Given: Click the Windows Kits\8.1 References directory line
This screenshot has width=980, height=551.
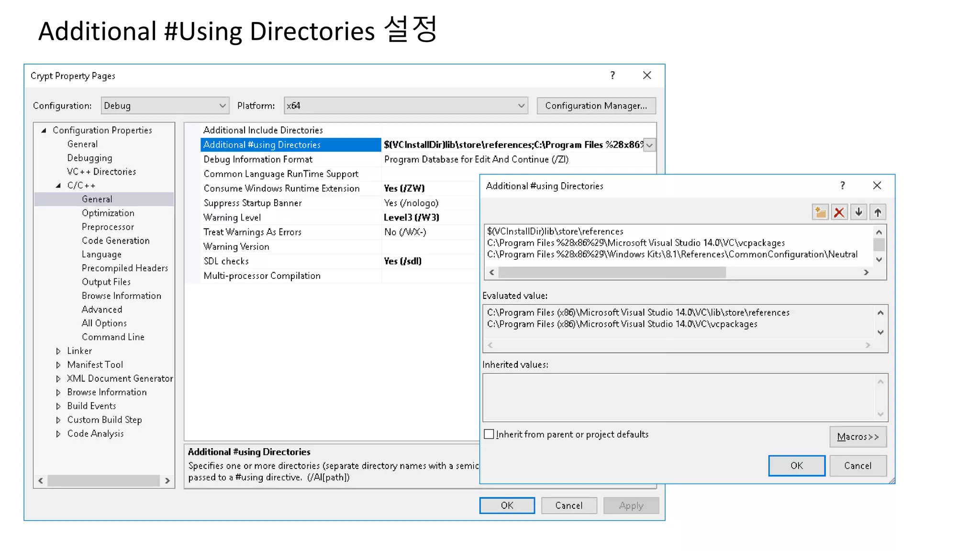Looking at the screenshot, I should (672, 254).
